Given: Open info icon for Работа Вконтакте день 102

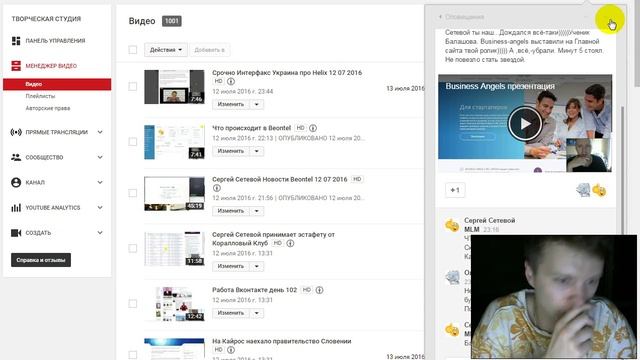Looking at the screenshot, I should click(x=320, y=290).
